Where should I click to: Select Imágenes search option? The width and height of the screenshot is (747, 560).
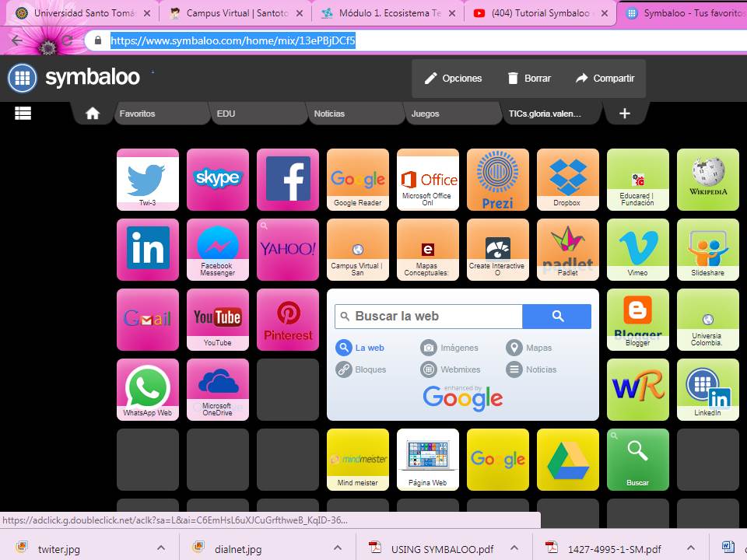449,348
